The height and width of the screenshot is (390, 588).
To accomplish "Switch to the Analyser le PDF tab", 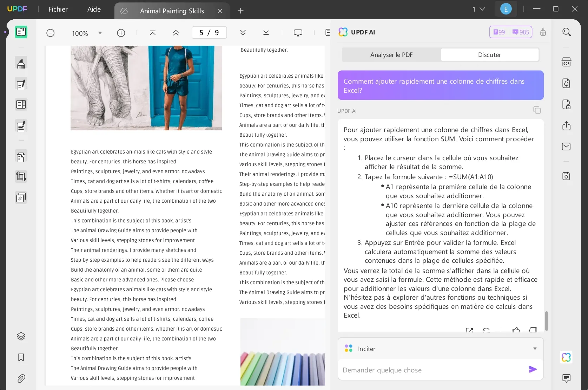I will click(391, 54).
